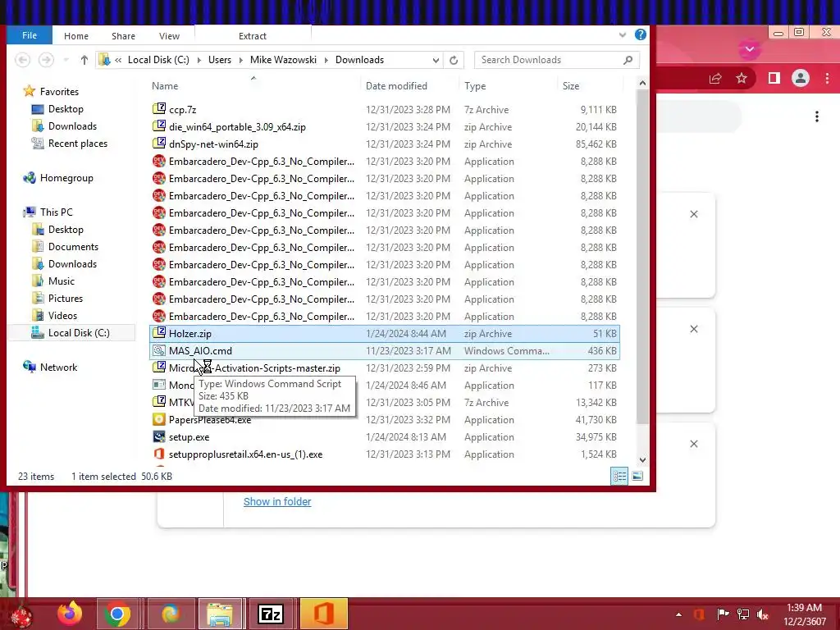
Task: Click the Show in folder link in Chrome
Action: [x=277, y=501]
